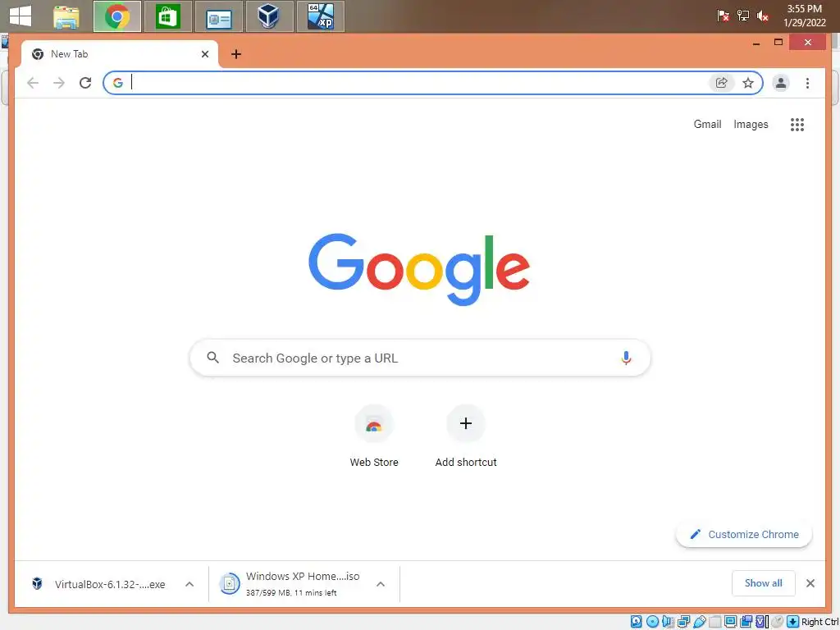Click the VirtualBox CPU virtualization status icon

coord(761,622)
